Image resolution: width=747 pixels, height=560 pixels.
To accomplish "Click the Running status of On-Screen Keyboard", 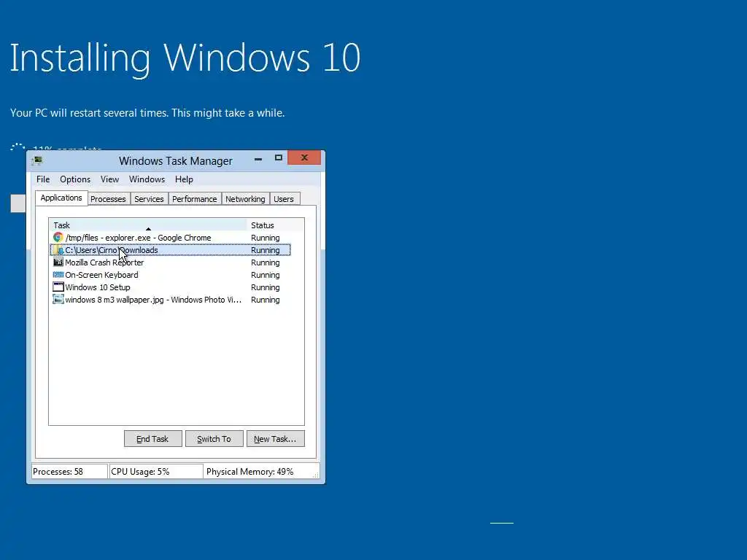I will pos(266,275).
